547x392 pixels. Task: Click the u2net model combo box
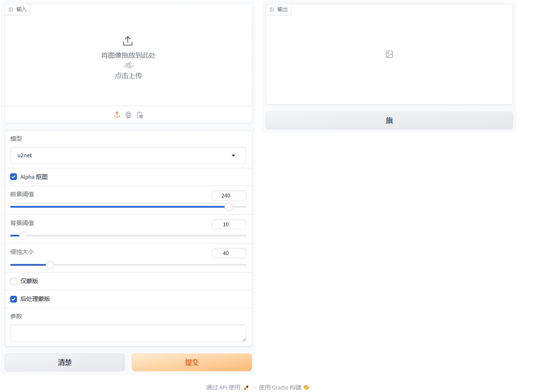[x=128, y=155]
